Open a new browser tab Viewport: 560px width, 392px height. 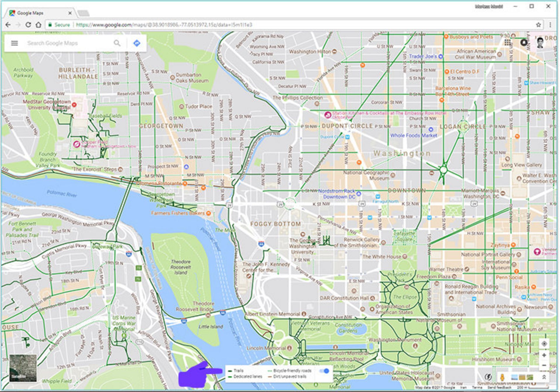pyautogui.click(x=83, y=13)
